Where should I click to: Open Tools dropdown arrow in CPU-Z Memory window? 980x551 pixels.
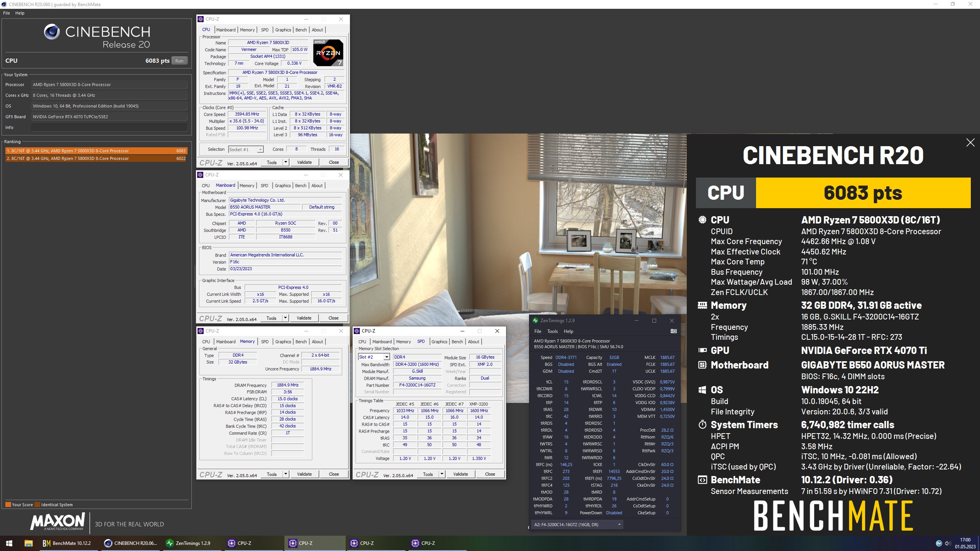[x=285, y=474]
